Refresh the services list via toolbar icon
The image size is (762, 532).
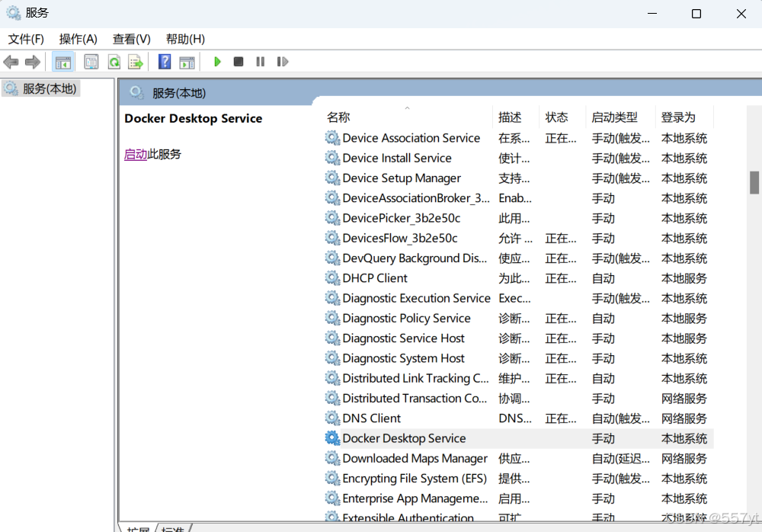113,62
